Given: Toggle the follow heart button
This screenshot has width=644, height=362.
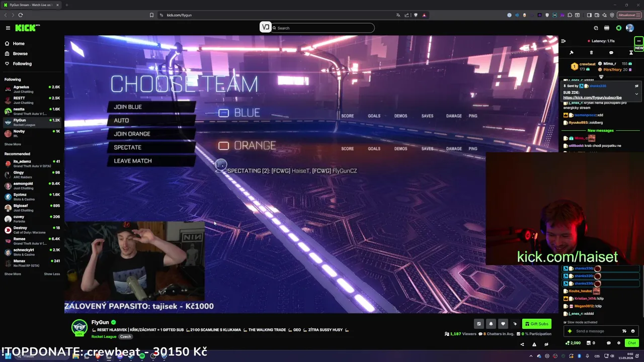Looking at the screenshot, I should click(x=503, y=324).
